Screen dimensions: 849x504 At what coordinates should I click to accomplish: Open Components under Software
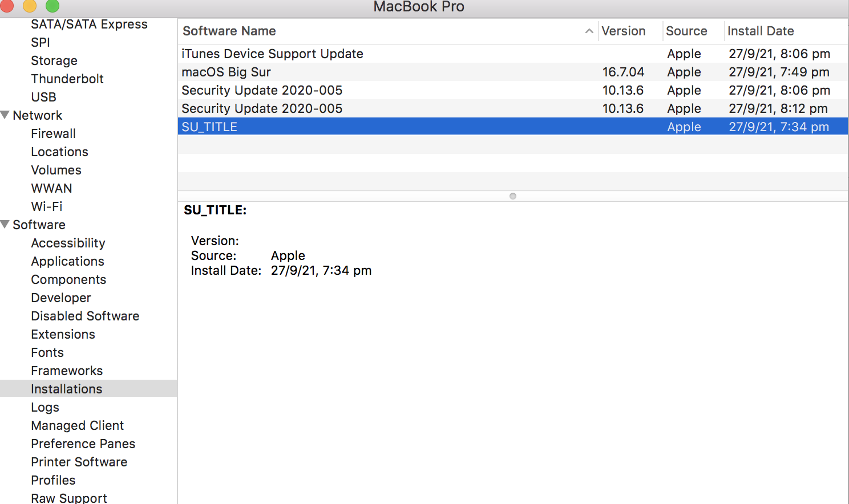tap(68, 279)
